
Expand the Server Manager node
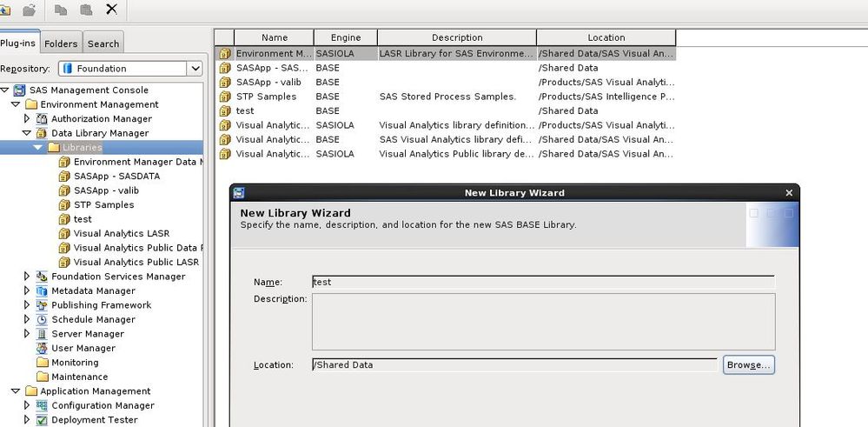click(27, 333)
